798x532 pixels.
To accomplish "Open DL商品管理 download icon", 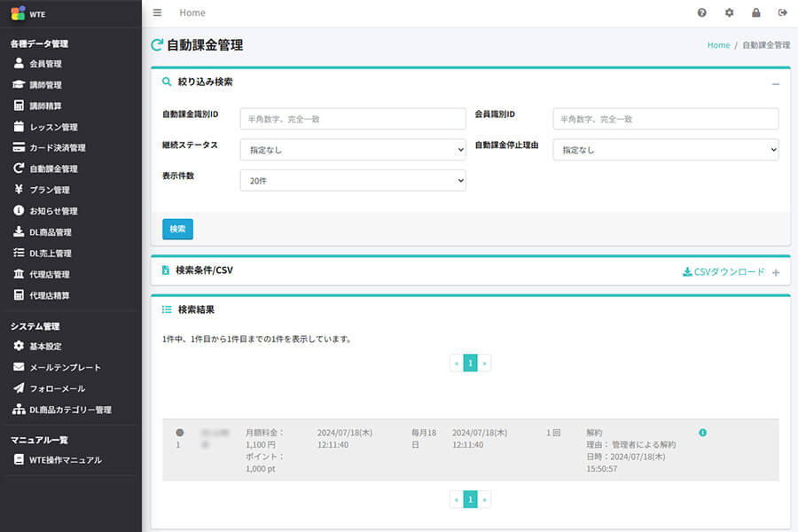I will 20,231.
